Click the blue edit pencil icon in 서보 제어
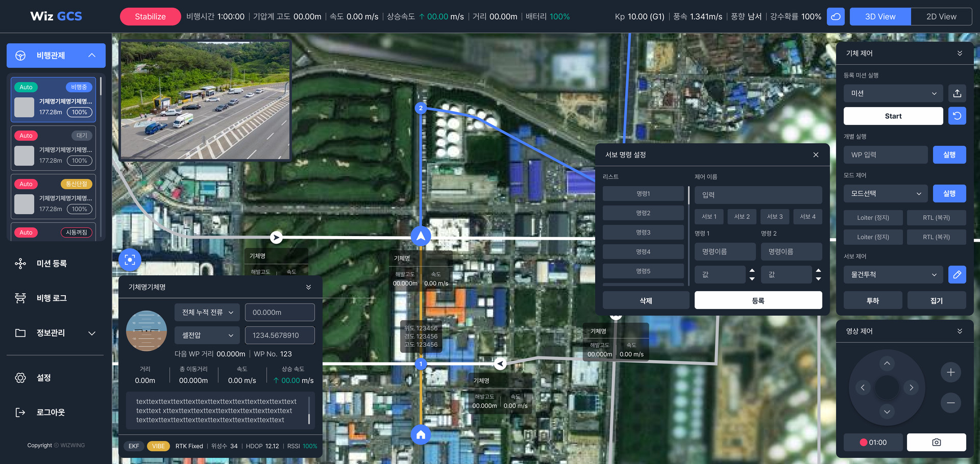980x464 pixels. tap(957, 274)
